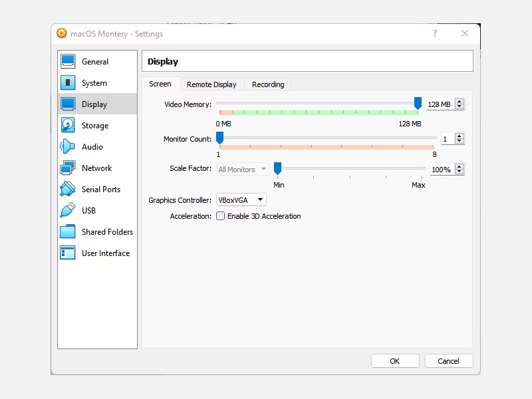Image resolution: width=532 pixels, height=399 pixels.
Task: Click the Video Memory slider handle
Action: click(x=418, y=103)
